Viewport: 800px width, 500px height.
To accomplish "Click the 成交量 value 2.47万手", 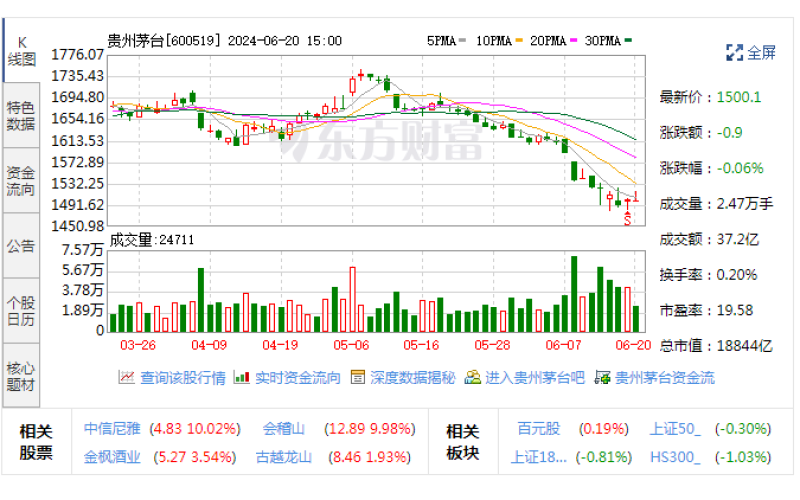I will (x=745, y=204).
